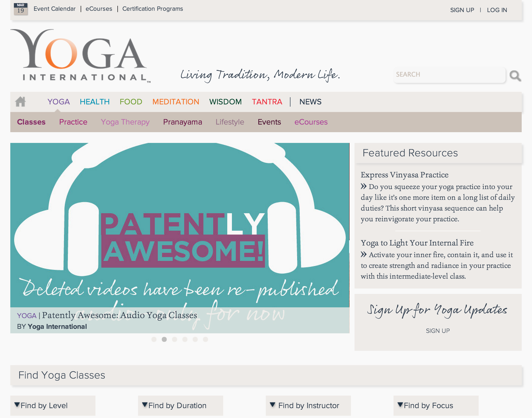Click arrows icon under Express Vinyasa Practice
The width and height of the screenshot is (532, 418).
point(363,186)
